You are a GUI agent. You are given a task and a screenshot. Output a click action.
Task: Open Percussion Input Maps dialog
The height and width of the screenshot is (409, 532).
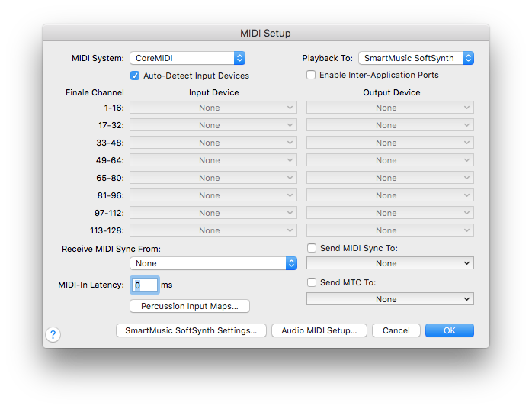pyautogui.click(x=190, y=306)
